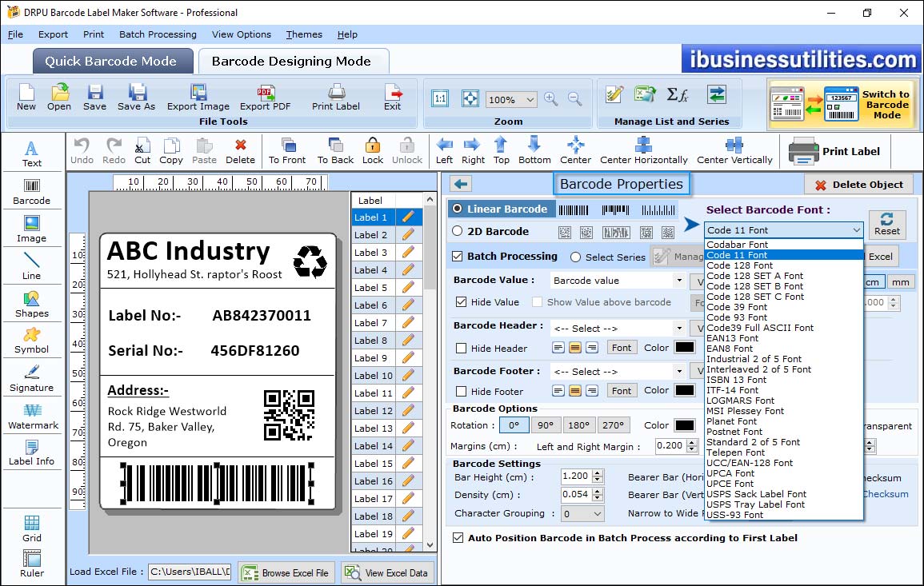Viewport: 924px width, 586px height.
Task: Open the Symbol tool
Action: click(x=32, y=341)
